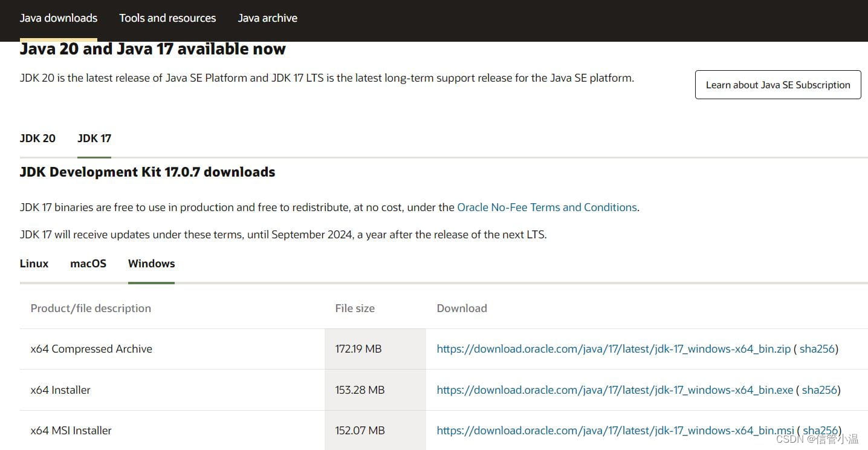
Task: Select the Windows platform tab
Action: point(151,264)
